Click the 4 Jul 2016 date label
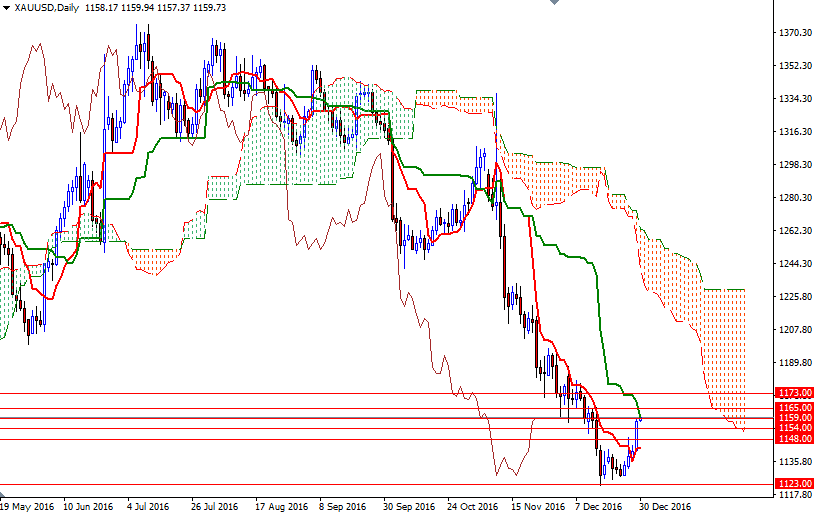This screenshot has width=814, height=514. 148,507
